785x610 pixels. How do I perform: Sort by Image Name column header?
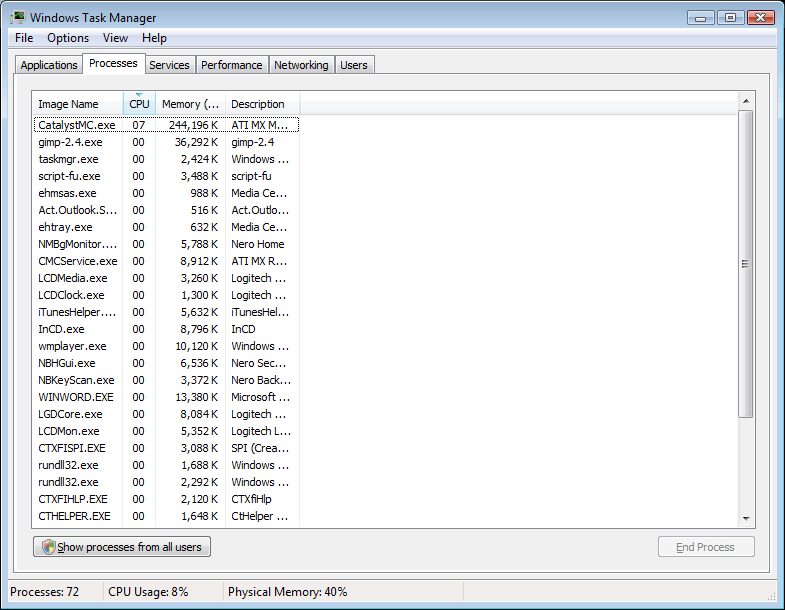pyautogui.click(x=78, y=104)
